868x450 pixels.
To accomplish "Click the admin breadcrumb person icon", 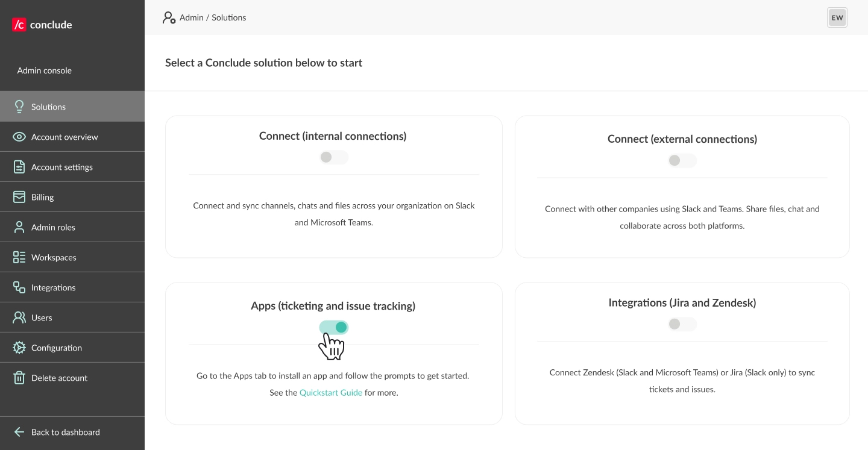I will point(169,17).
